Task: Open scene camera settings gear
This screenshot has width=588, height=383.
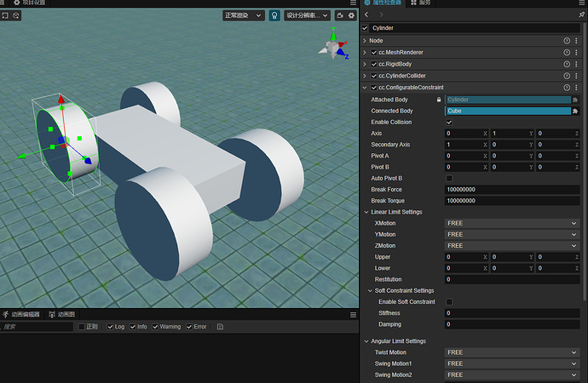Action: coord(351,15)
